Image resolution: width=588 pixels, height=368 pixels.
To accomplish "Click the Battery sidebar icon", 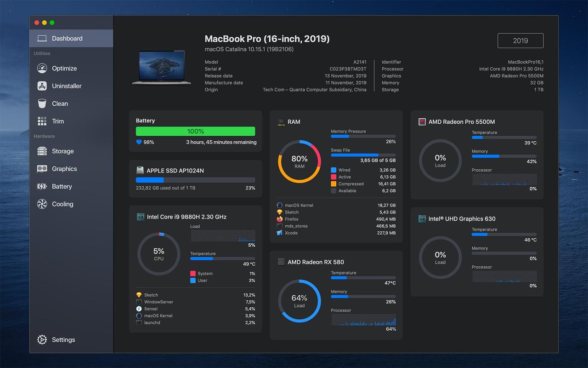I will (x=42, y=186).
